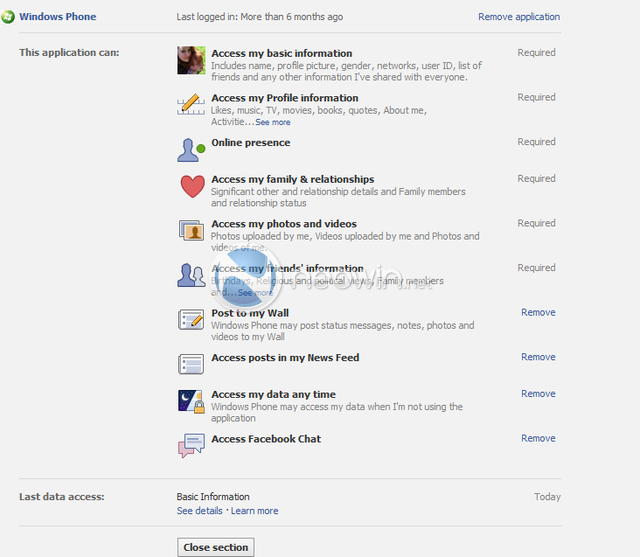Expand See more under friends' information

[x=255, y=293]
